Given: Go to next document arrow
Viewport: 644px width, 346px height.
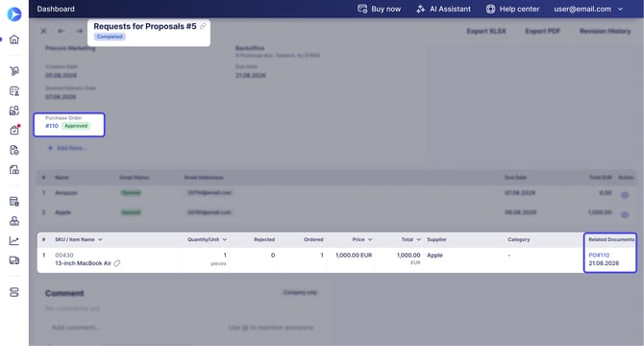Looking at the screenshot, I should (x=79, y=31).
